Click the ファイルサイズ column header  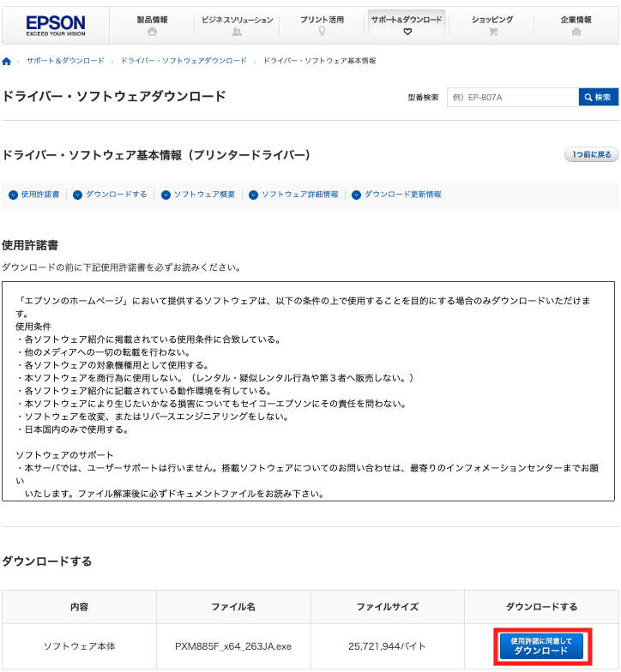388,607
